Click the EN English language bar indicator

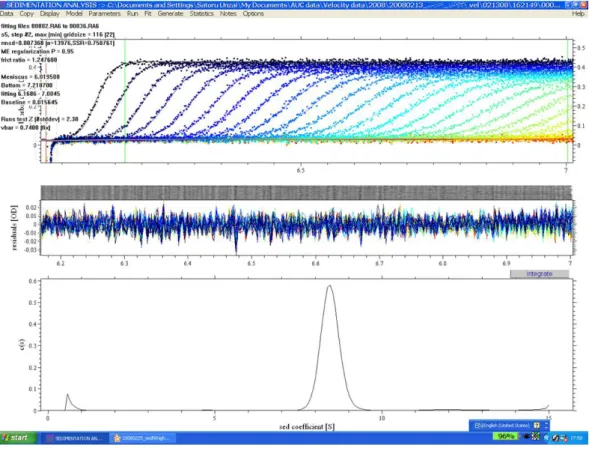501,425
